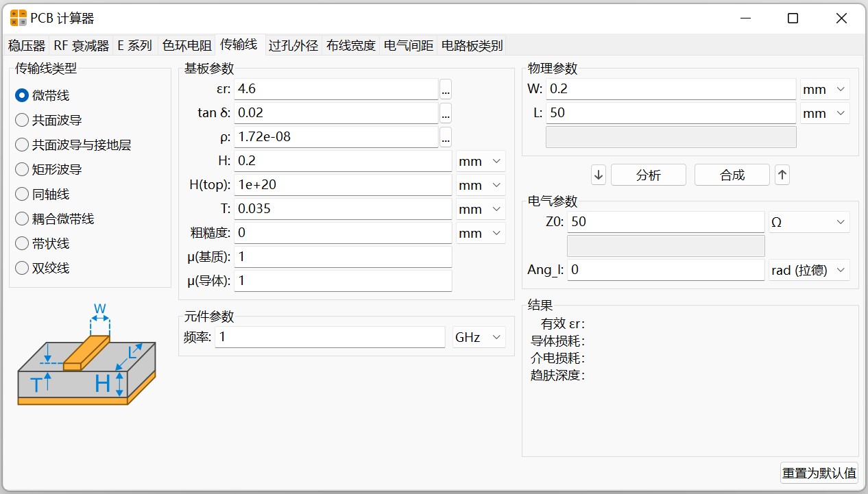
Task: Open W width unit dropdown
Action: [825, 89]
